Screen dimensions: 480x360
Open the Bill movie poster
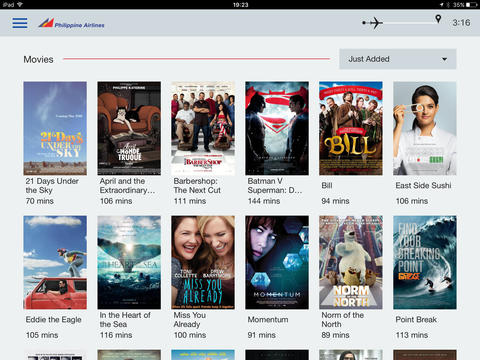click(x=351, y=128)
